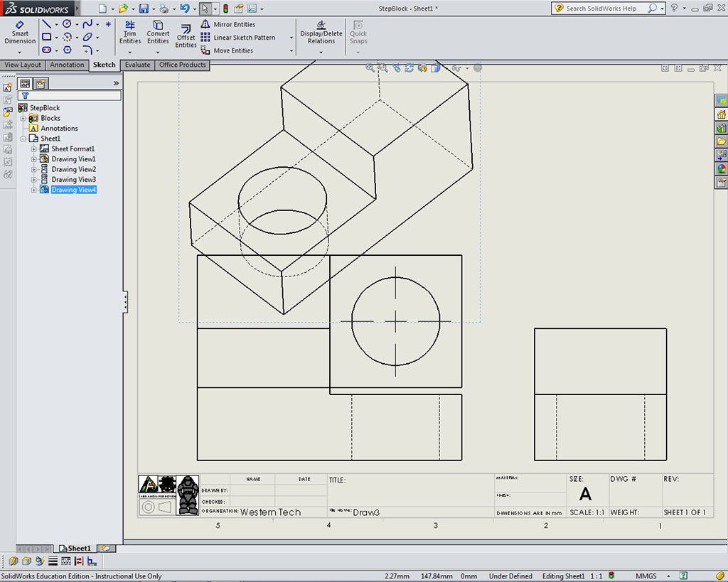
Task: Expand Drawing View1 in the tree
Action: pos(34,159)
